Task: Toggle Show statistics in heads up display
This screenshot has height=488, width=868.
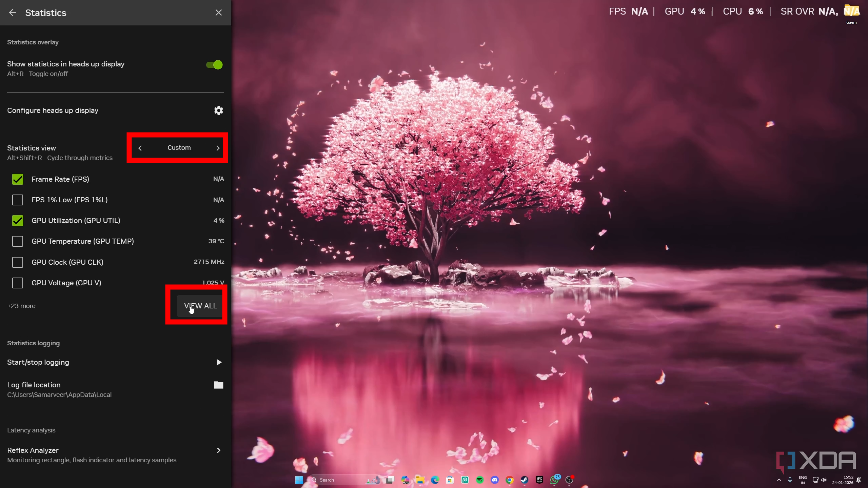Action: click(214, 65)
